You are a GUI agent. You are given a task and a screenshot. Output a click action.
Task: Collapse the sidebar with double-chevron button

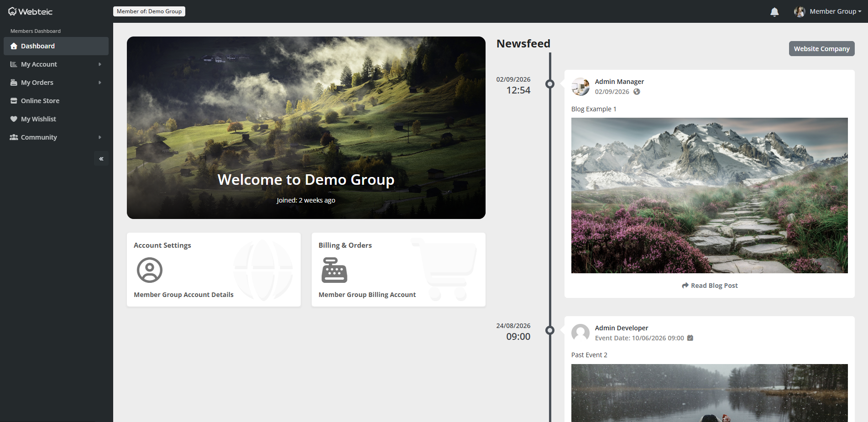click(x=101, y=159)
